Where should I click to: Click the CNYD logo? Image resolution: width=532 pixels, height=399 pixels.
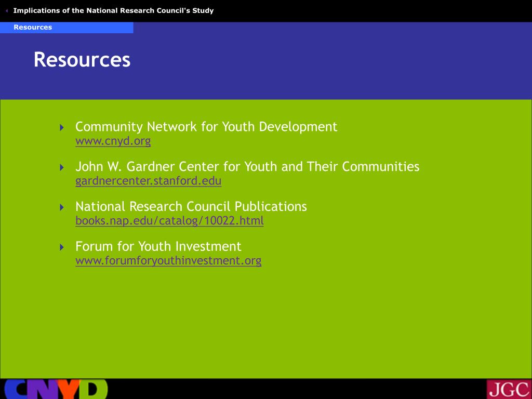pyautogui.click(x=56, y=389)
